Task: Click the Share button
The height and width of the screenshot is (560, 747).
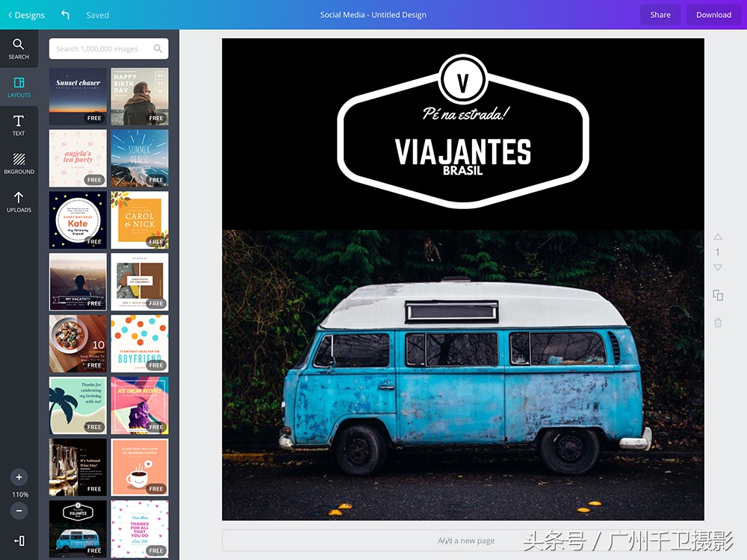Action: [660, 15]
